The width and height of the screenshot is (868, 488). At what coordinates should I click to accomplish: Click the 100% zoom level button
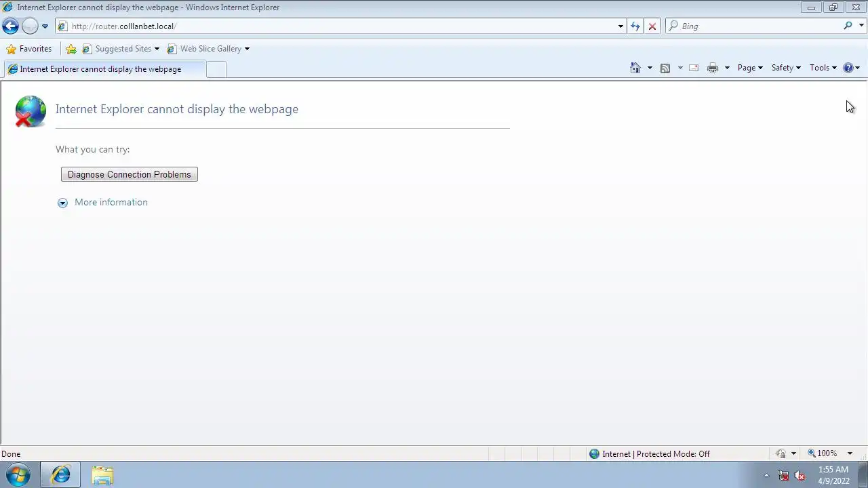pos(823,453)
